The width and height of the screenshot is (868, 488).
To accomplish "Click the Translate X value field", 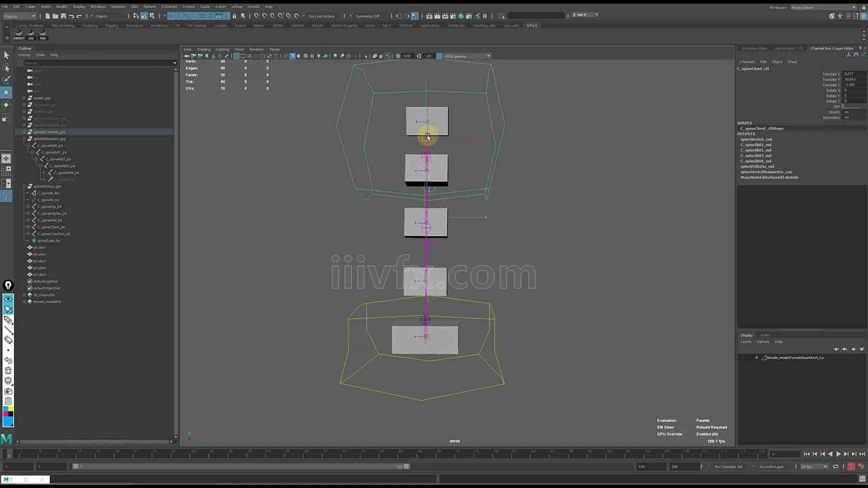I will (854, 74).
